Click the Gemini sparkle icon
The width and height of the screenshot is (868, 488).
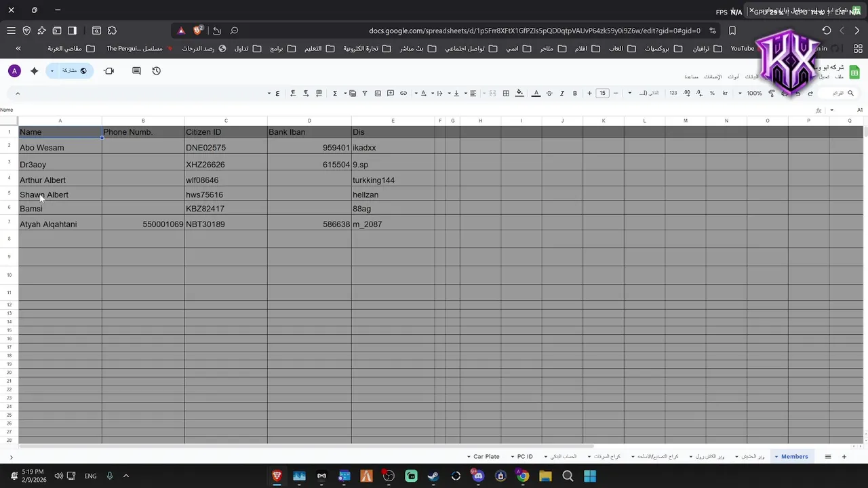pos(35,70)
